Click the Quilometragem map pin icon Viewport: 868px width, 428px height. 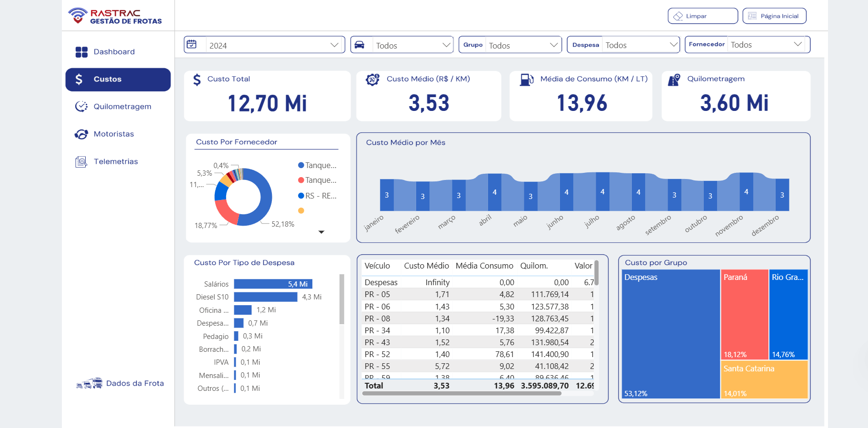[674, 80]
